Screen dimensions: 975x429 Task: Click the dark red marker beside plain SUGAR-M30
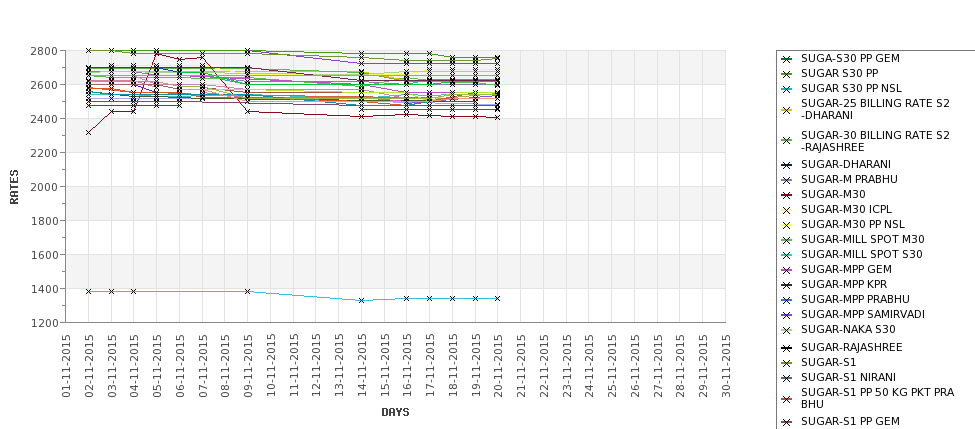tap(787, 195)
